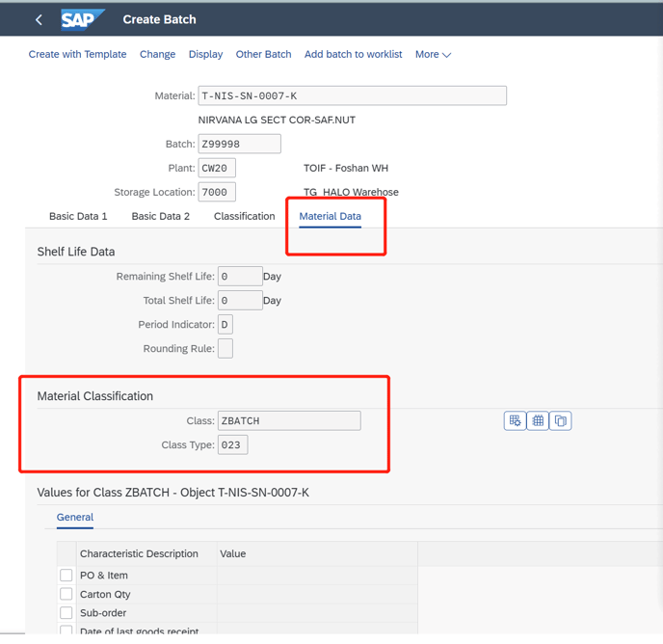This screenshot has width=663, height=644.
Task: Select the General tab under class values
Action: coord(75,518)
